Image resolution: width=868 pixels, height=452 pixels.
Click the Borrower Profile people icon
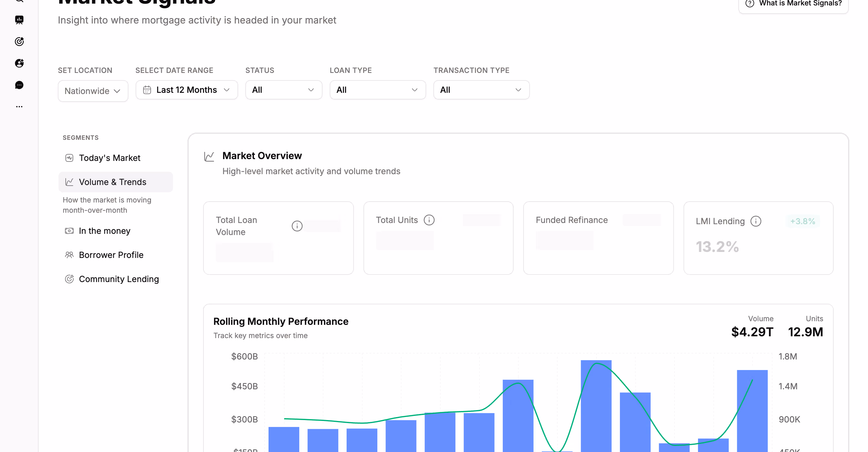tap(69, 255)
